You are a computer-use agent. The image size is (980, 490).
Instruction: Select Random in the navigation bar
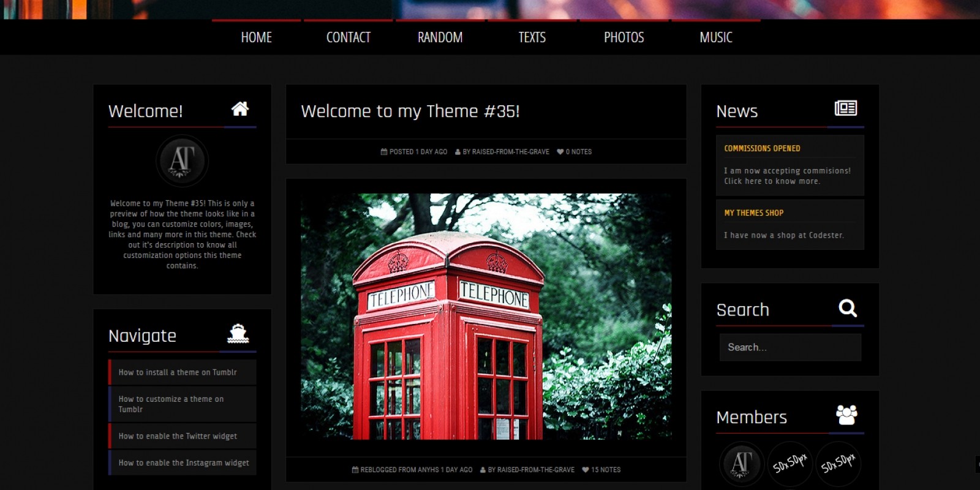point(440,37)
